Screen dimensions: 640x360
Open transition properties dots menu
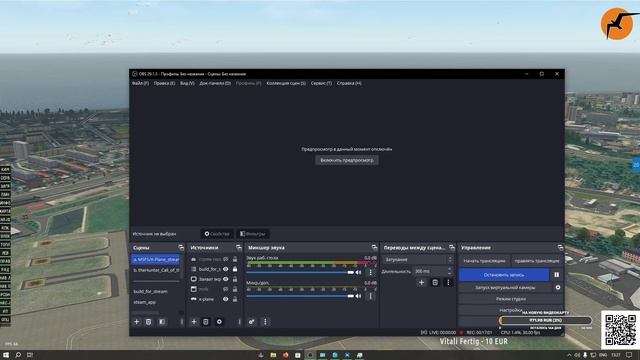[x=448, y=282]
